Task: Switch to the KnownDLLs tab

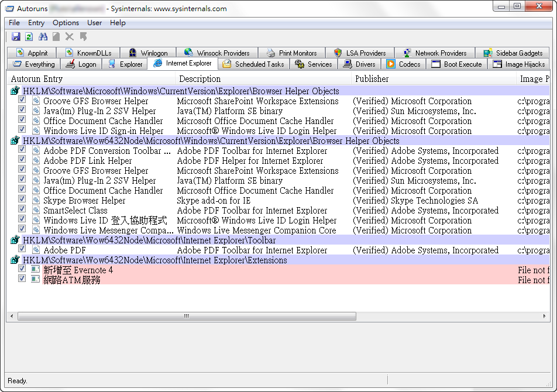Action: pyautogui.click(x=88, y=53)
